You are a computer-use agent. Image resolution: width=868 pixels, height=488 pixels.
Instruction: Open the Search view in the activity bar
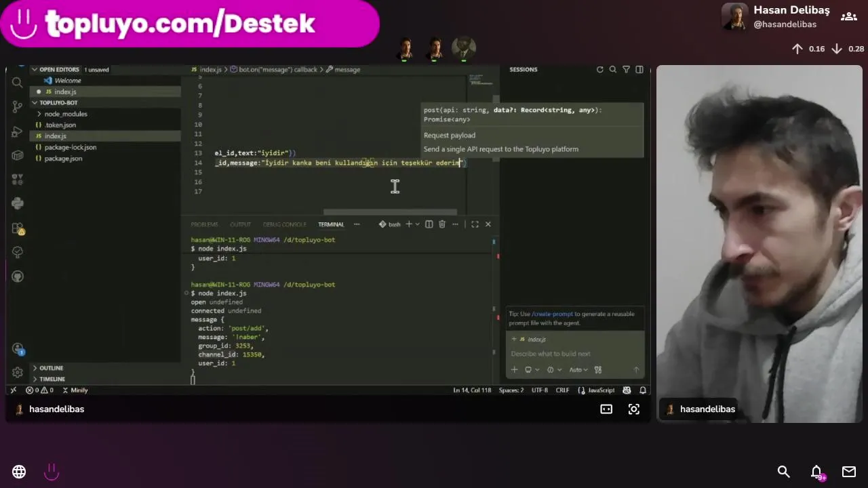click(x=18, y=83)
